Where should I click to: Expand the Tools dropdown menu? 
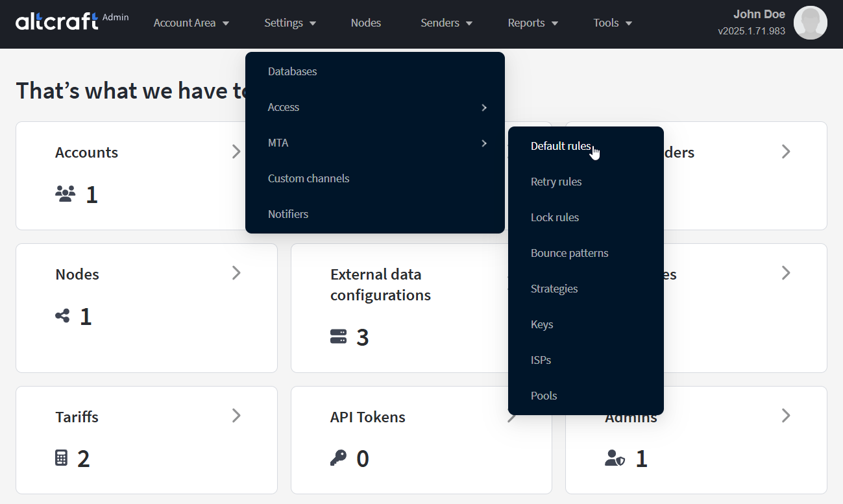click(x=613, y=23)
